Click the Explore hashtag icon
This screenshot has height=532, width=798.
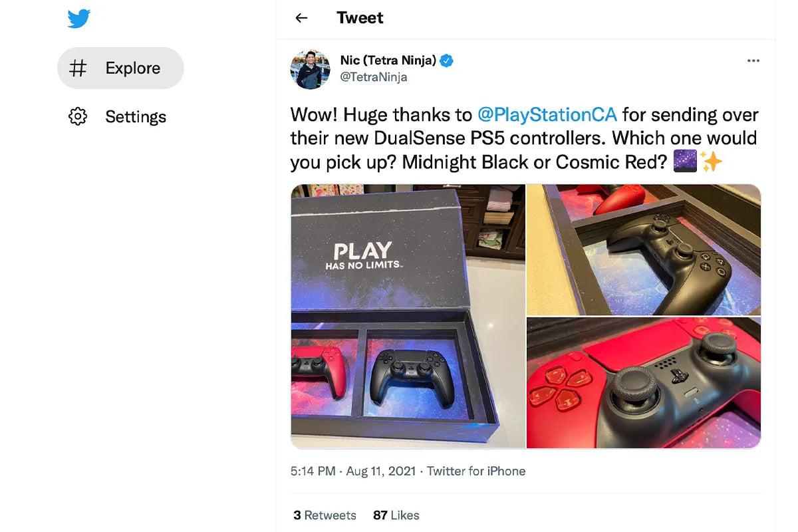point(78,68)
